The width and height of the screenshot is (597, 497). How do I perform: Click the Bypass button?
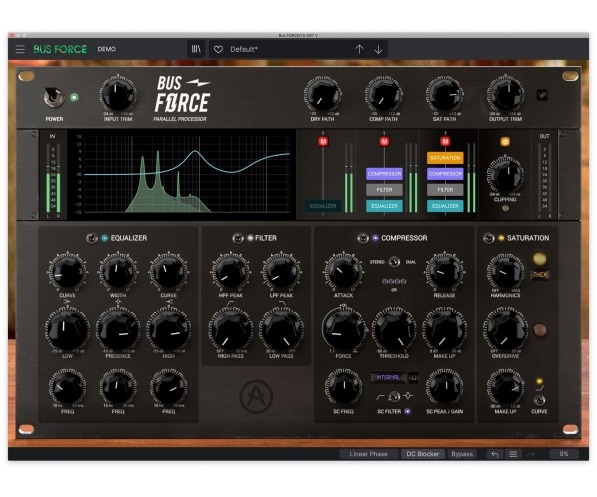462,454
